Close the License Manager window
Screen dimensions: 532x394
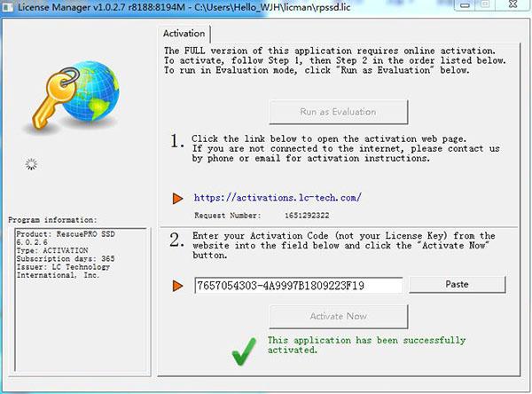click(x=513, y=4)
